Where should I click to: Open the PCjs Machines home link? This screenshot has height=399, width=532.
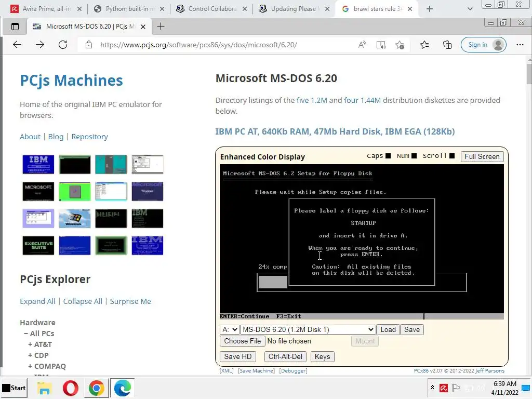tap(71, 81)
